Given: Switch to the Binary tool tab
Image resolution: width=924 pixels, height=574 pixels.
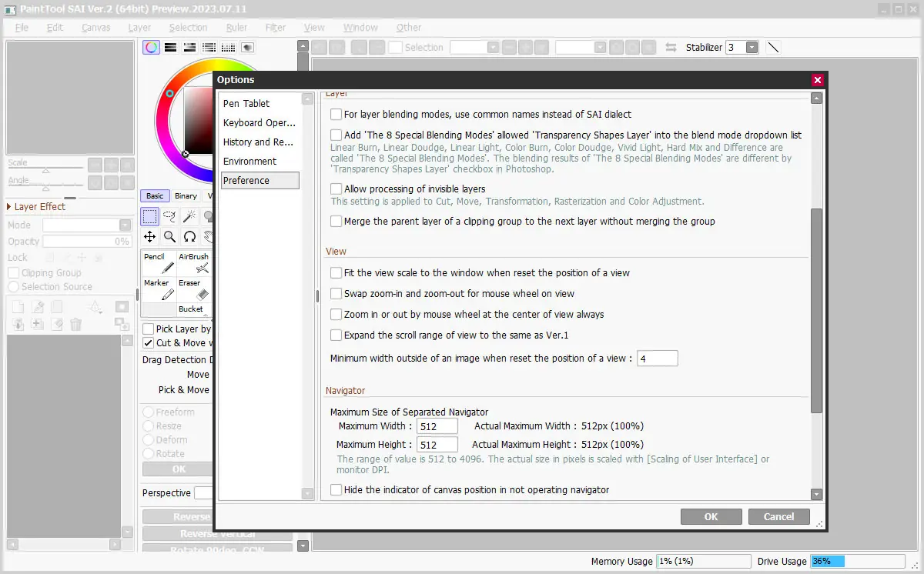Looking at the screenshot, I should (186, 195).
